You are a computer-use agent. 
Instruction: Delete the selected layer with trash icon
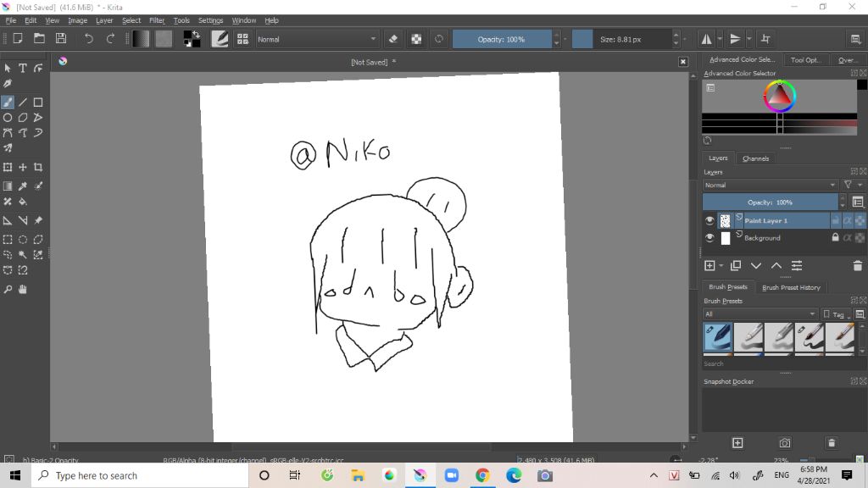(x=858, y=265)
